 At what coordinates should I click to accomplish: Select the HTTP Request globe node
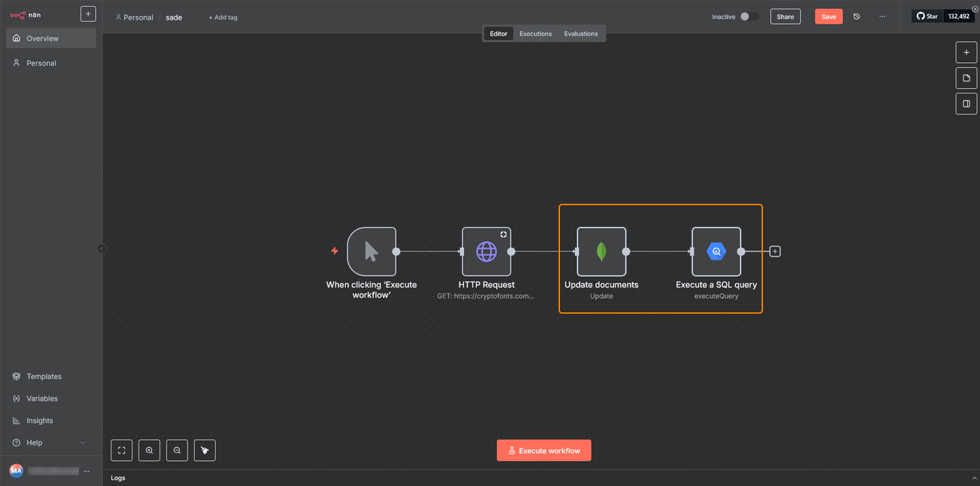[x=486, y=251]
